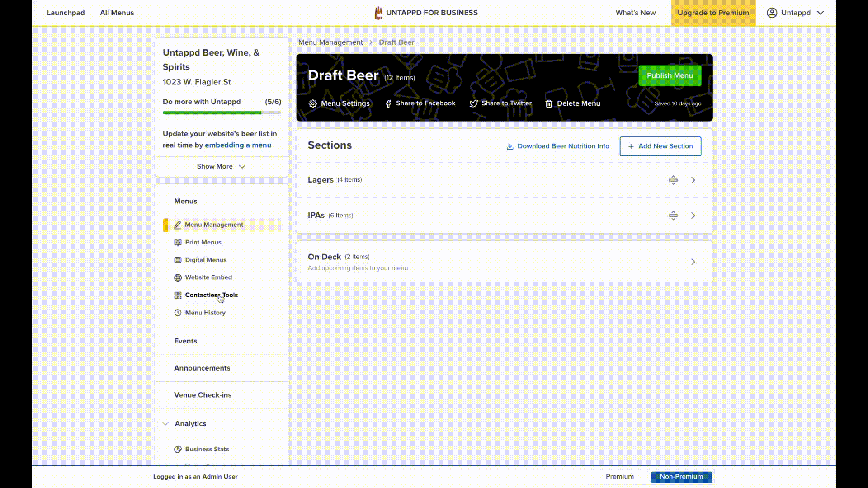The width and height of the screenshot is (868, 488).
Task: Click the 1023 W. Flagler St address
Action: 197,82
